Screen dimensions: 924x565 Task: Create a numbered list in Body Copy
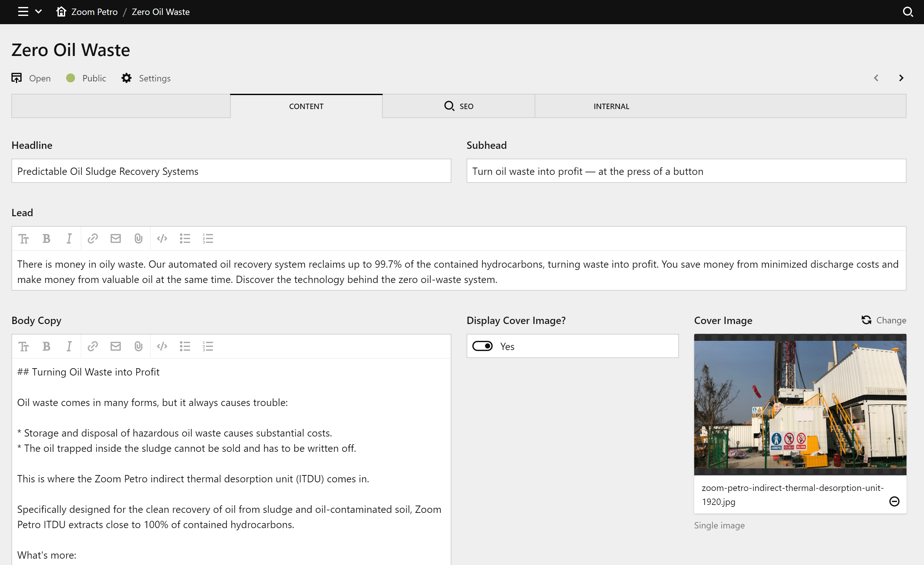tap(208, 346)
